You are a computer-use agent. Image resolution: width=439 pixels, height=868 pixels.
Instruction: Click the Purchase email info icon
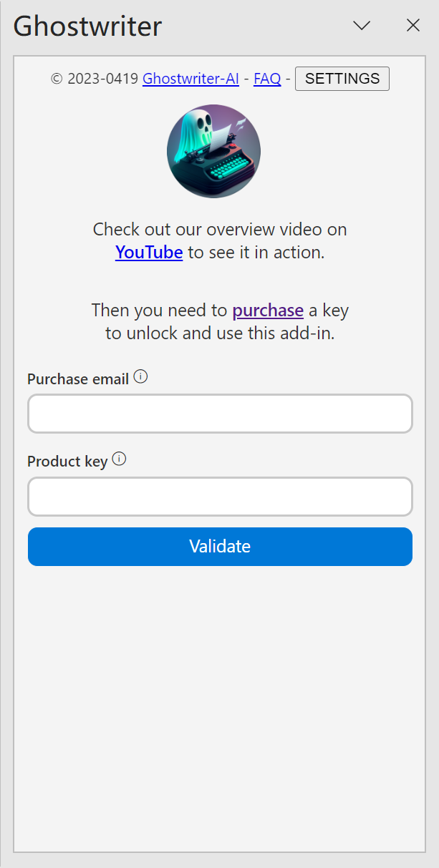[x=141, y=377]
